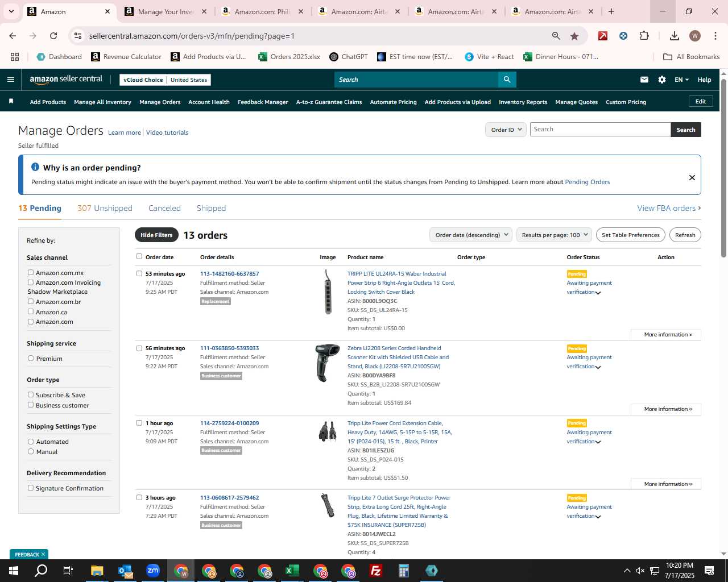The height and width of the screenshot is (582, 728).
Task: Click the power strip product image
Action: 328,292
